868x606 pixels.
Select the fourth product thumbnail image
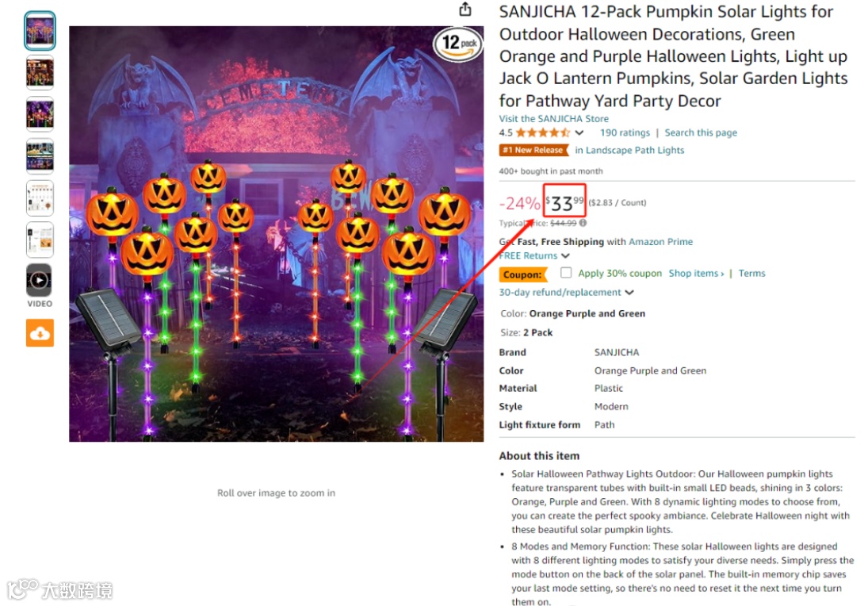click(x=40, y=155)
